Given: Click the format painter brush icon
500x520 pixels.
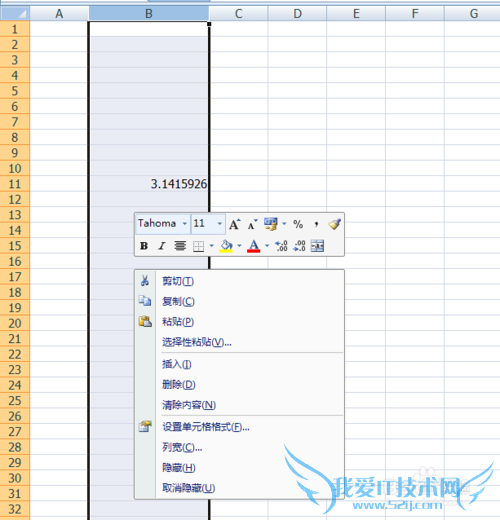Looking at the screenshot, I should coord(334,224).
